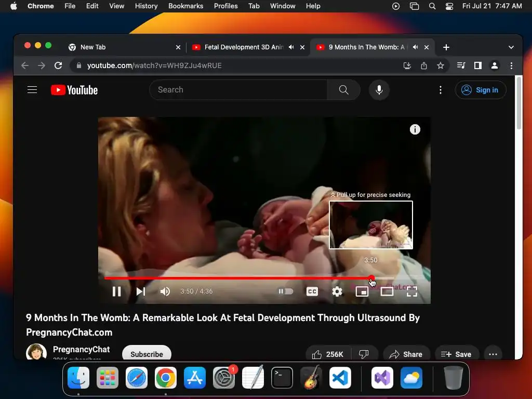The height and width of the screenshot is (399, 532).
Task: Turn on closed captions
Action: [312, 291]
